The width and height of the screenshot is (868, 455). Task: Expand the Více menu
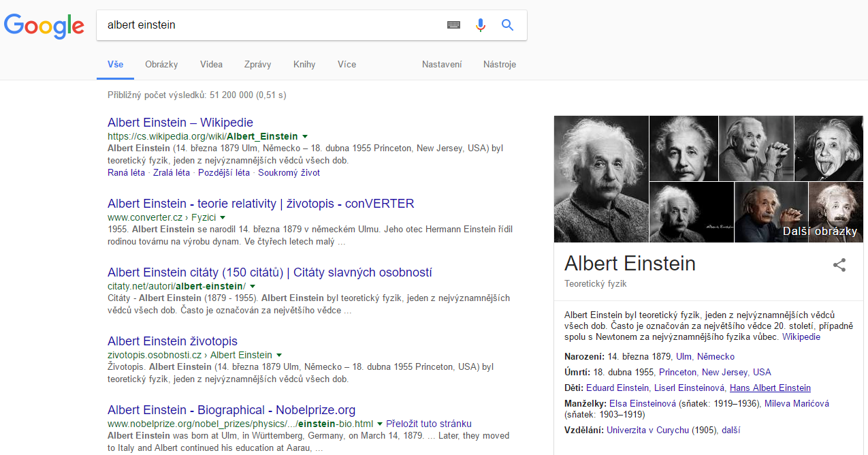(x=347, y=65)
